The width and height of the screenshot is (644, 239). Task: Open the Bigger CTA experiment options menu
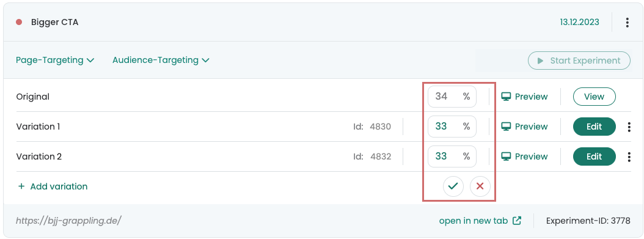(x=627, y=22)
